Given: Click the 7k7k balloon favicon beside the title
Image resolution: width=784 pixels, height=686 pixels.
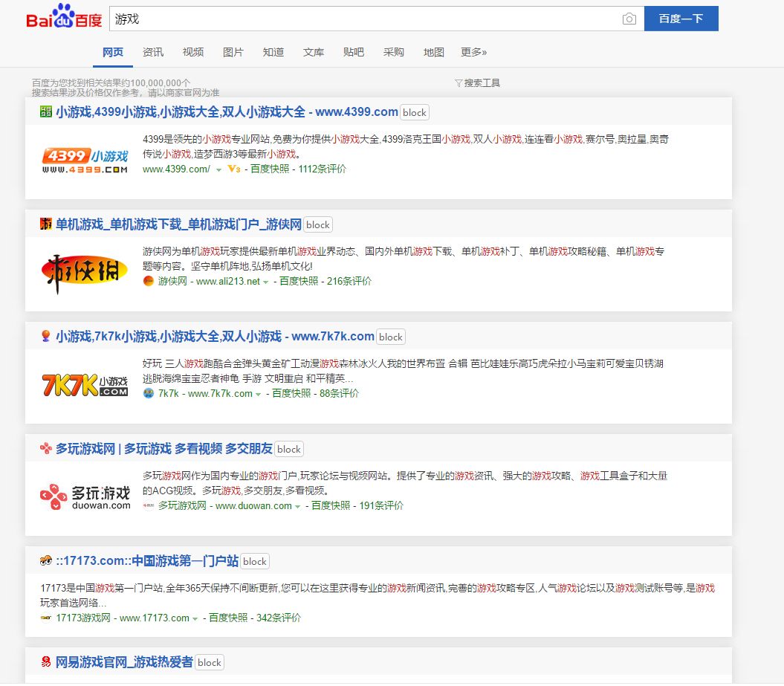Looking at the screenshot, I should 45,336.
